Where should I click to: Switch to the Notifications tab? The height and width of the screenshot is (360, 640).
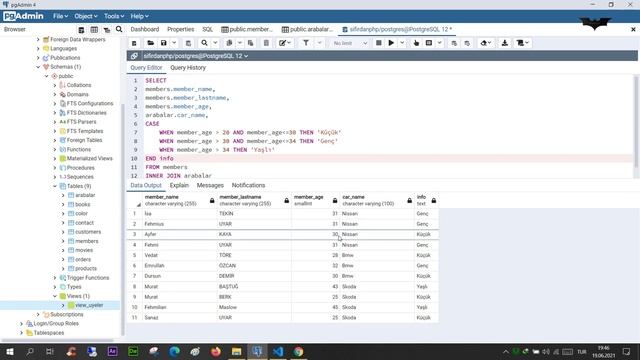coord(248,185)
